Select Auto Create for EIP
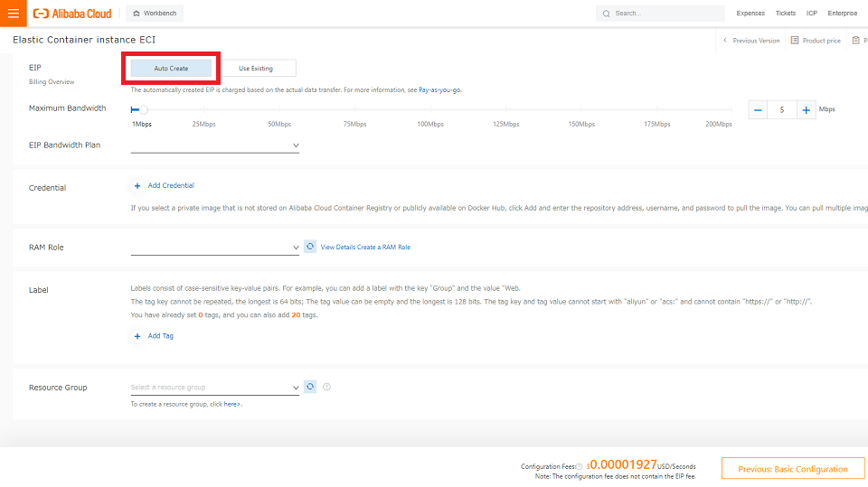Viewport: 868px width, 487px height. pos(171,68)
